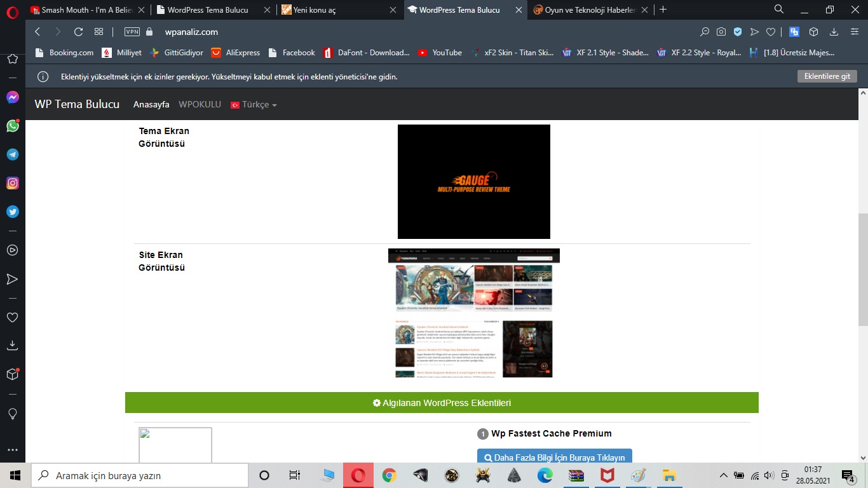This screenshot has height=488, width=868.
Task: Click the Wp Fastest Cache Premium text
Action: click(552, 433)
